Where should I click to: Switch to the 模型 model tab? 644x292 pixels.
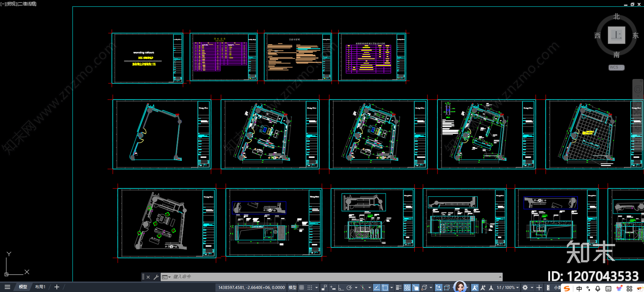pyautogui.click(x=23, y=287)
